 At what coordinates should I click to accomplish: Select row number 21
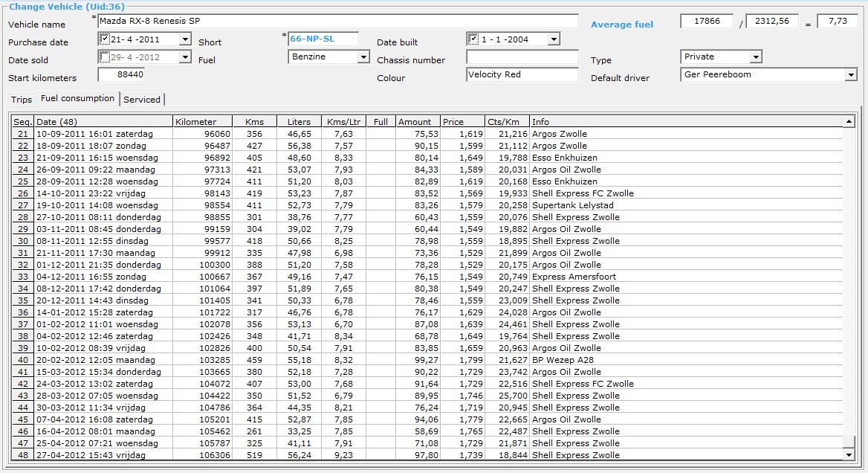23,134
